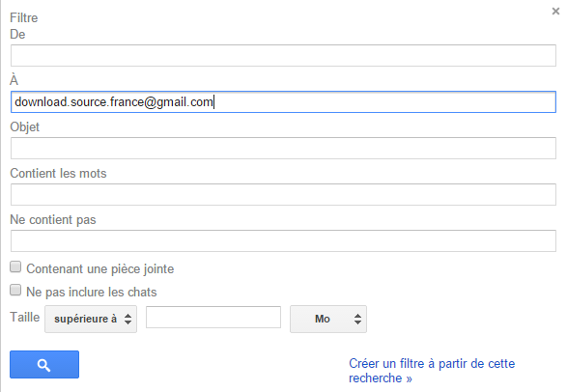Click the Filtre heading text

coord(24,17)
